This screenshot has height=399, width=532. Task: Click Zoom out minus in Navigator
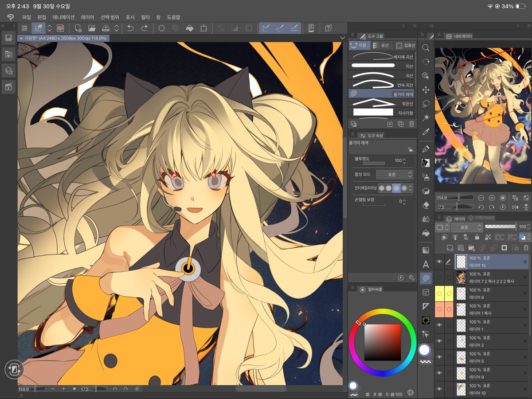point(481,198)
